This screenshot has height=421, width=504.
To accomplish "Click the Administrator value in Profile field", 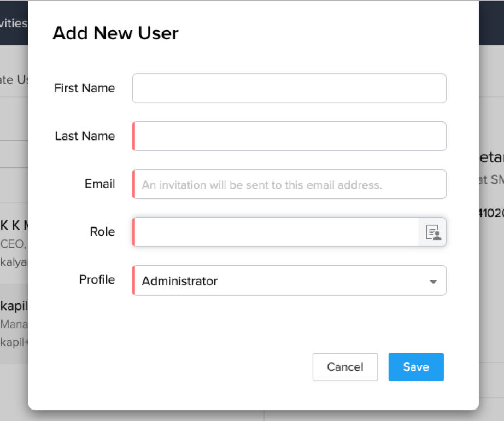I will [180, 281].
